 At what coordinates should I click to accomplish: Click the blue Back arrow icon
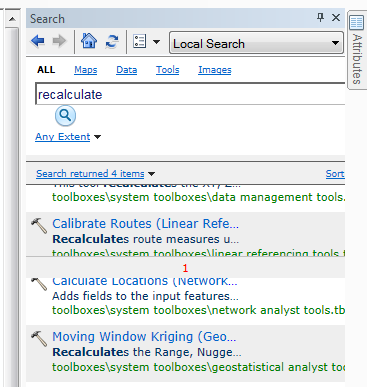pyautogui.click(x=38, y=41)
